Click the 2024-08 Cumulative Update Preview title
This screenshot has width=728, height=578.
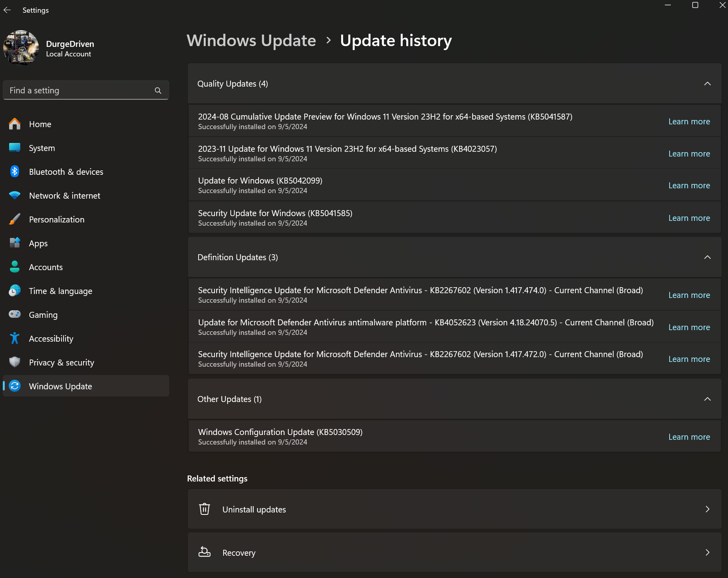(x=385, y=116)
